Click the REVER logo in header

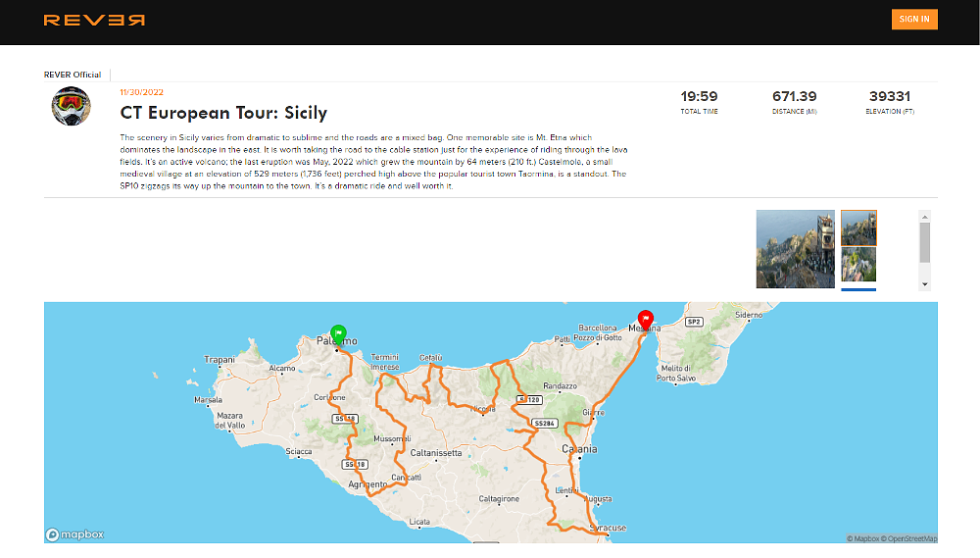pos(94,20)
